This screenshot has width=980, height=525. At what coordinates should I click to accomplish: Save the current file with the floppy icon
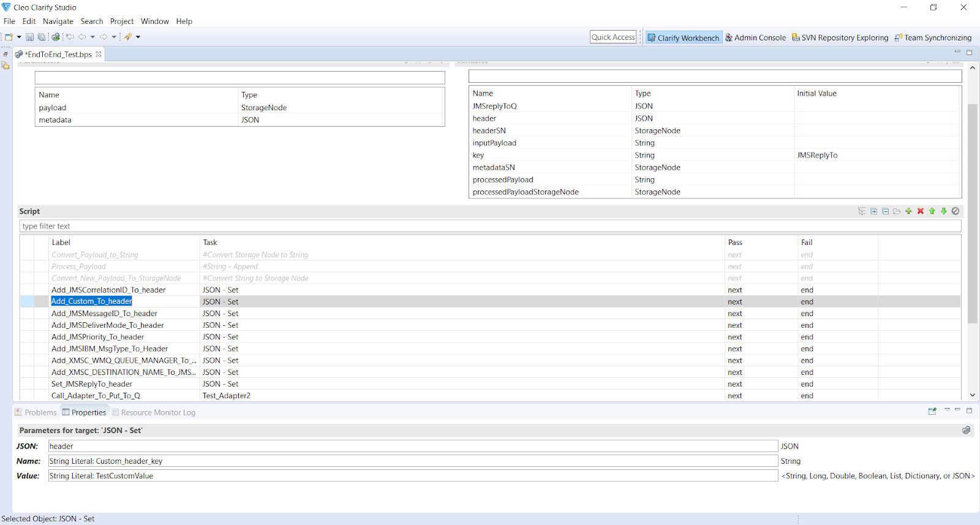tap(29, 37)
